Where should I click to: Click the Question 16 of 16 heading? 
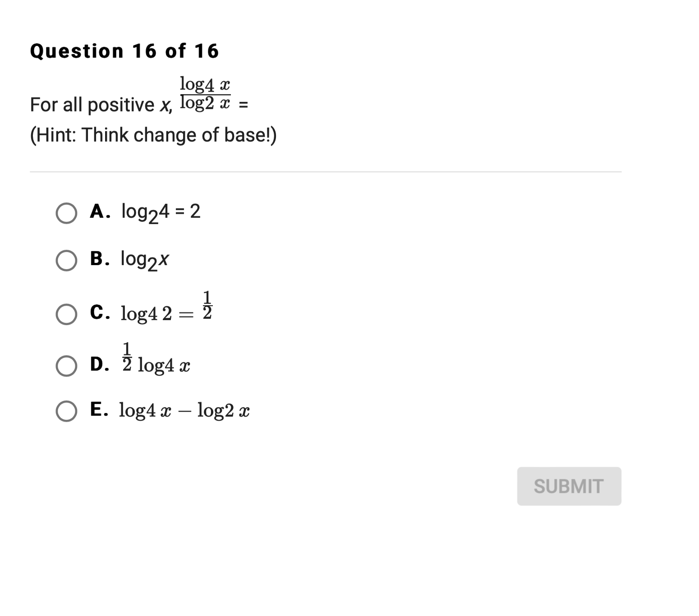[x=123, y=51]
